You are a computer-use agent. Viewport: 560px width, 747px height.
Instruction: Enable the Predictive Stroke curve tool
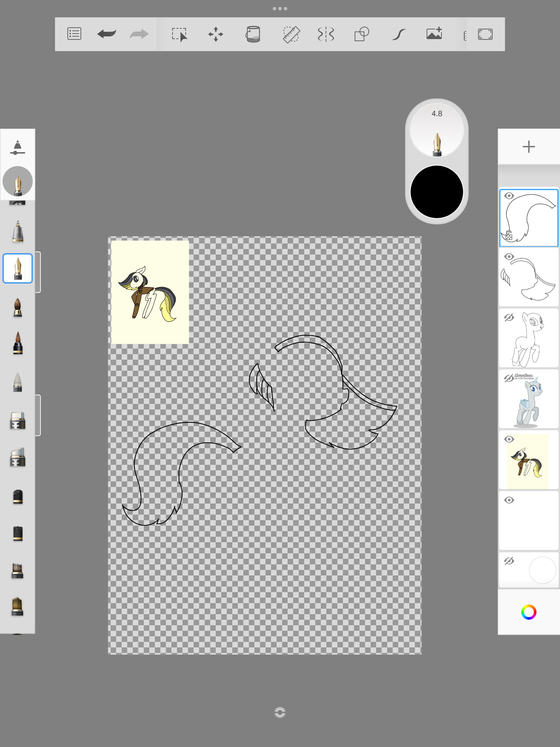pos(399,34)
